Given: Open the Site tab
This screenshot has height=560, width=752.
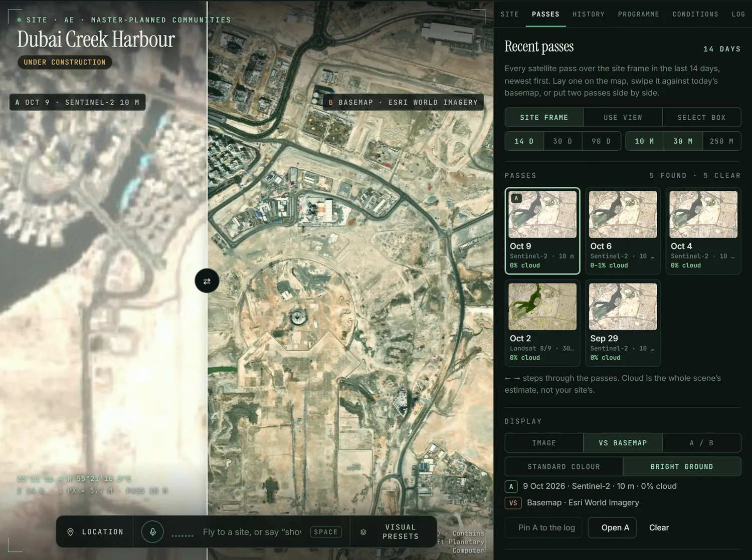Looking at the screenshot, I should [510, 14].
